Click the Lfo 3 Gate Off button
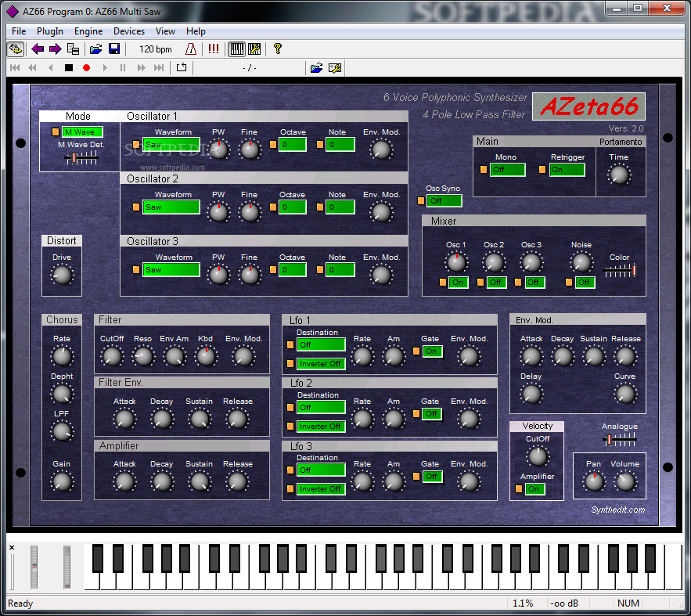691x616 pixels. click(x=432, y=477)
